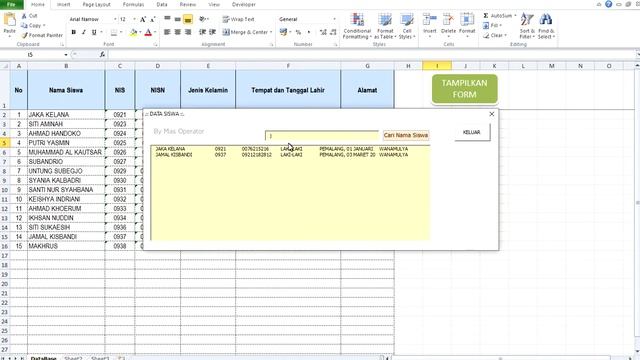
Task: Open the DataBase sheet tab
Action: [44, 358]
